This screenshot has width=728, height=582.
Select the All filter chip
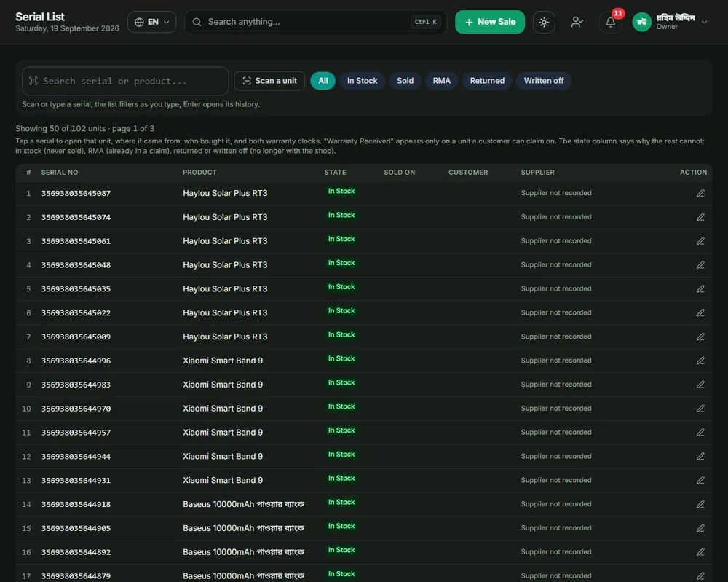(x=323, y=81)
